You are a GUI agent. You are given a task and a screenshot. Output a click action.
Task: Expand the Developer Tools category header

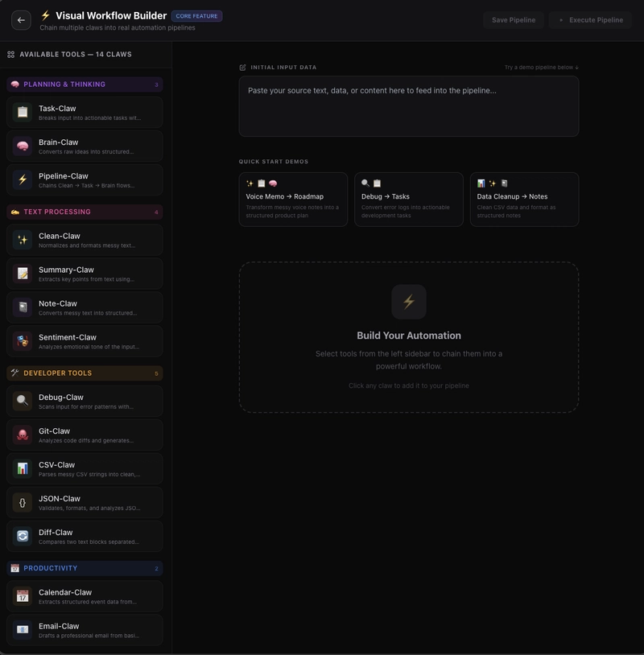click(85, 373)
